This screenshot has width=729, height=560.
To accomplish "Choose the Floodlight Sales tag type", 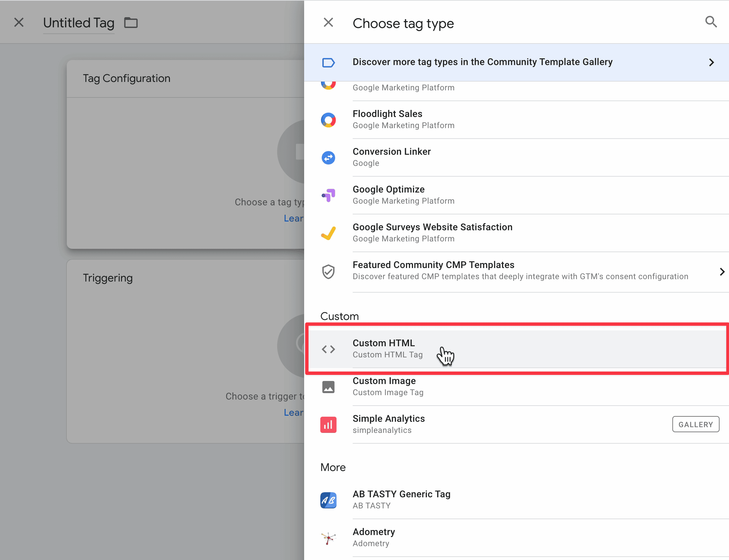I will [517, 120].
